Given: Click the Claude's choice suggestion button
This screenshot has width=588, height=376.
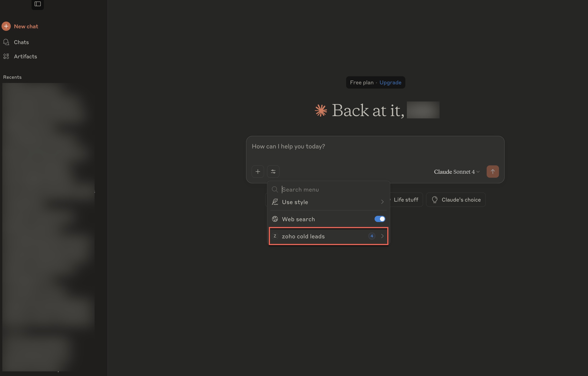Looking at the screenshot, I should (456, 200).
